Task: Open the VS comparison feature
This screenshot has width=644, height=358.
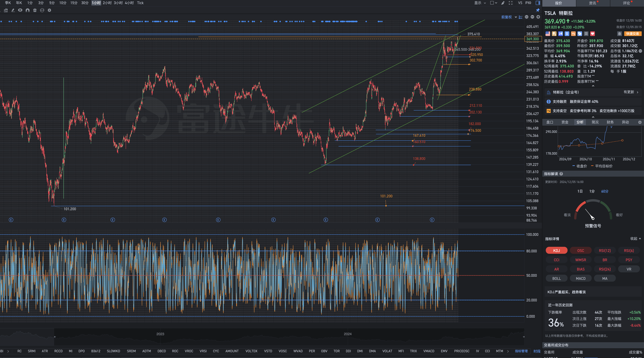Action: click(520, 3)
